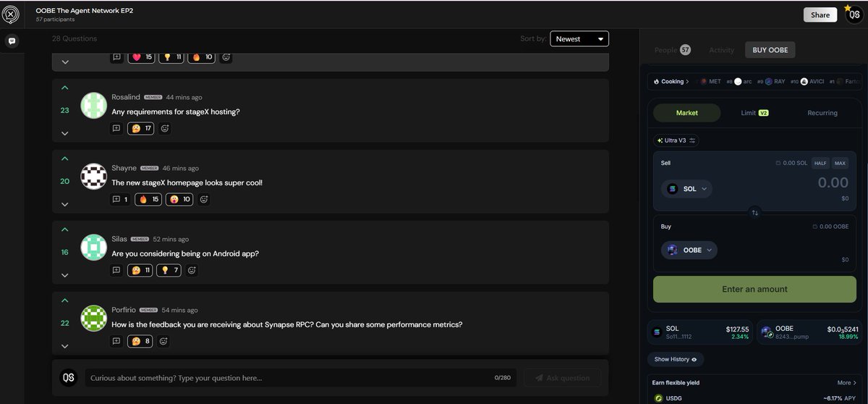
Task: Upvote Shayne's homepage question
Action: point(65,159)
